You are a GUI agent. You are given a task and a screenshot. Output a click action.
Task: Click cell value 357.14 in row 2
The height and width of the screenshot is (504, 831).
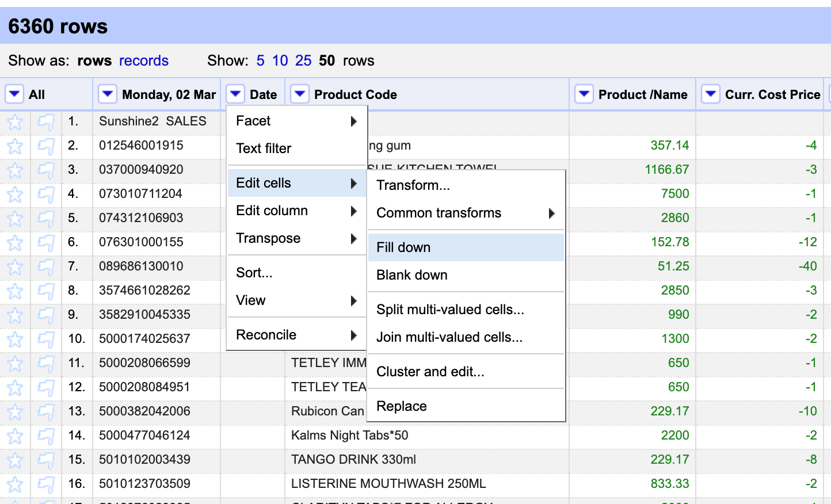[669, 146]
